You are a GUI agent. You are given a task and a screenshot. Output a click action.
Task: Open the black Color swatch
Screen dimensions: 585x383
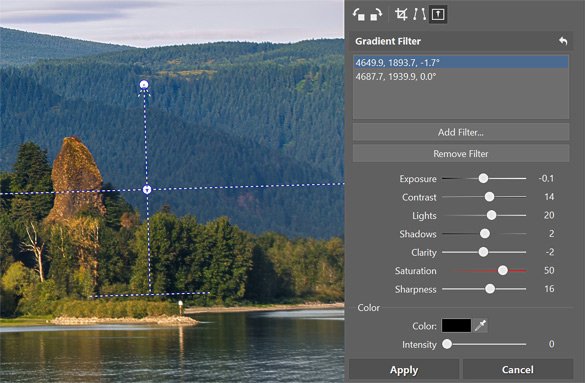456,326
